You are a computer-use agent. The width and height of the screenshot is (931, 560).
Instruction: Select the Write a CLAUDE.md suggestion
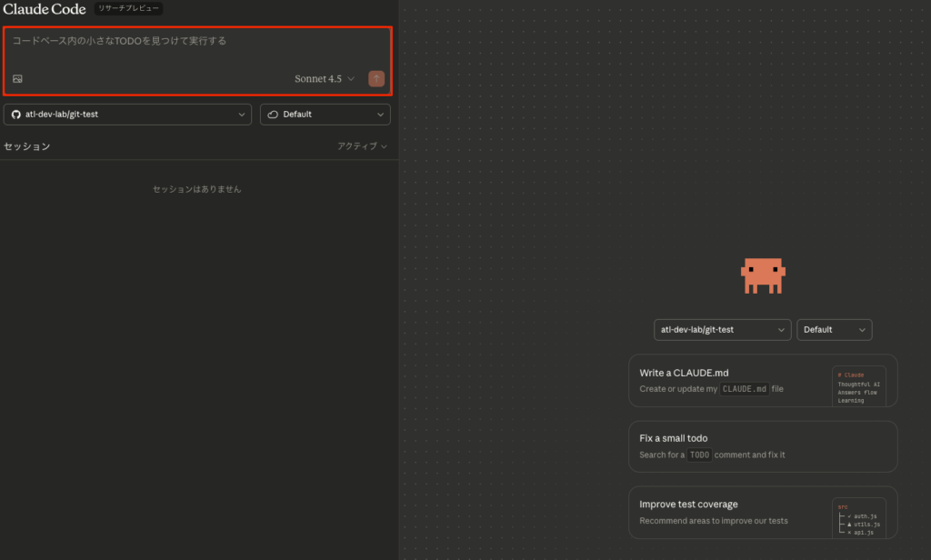click(x=727, y=380)
